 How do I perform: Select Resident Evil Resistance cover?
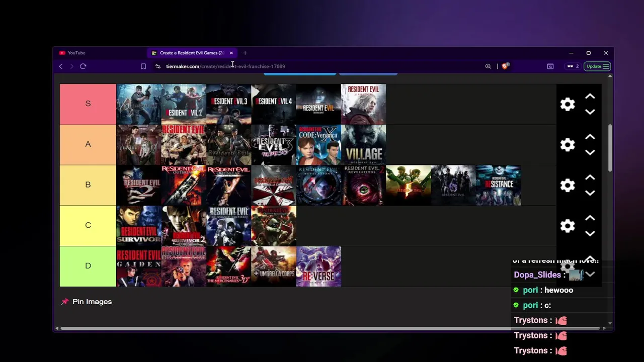(x=499, y=186)
